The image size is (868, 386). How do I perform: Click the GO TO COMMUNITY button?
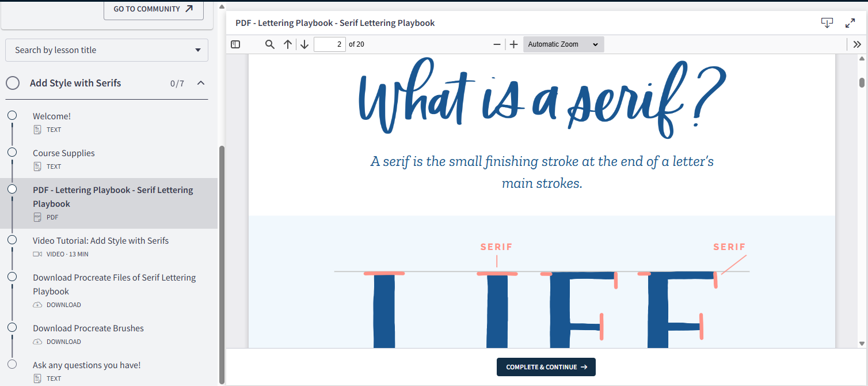(154, 9)
